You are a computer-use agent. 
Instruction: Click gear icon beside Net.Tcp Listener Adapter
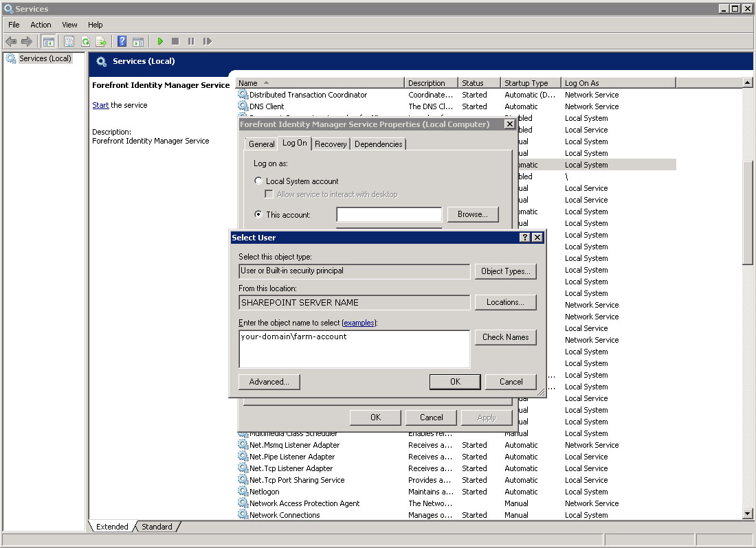point(243,468)
